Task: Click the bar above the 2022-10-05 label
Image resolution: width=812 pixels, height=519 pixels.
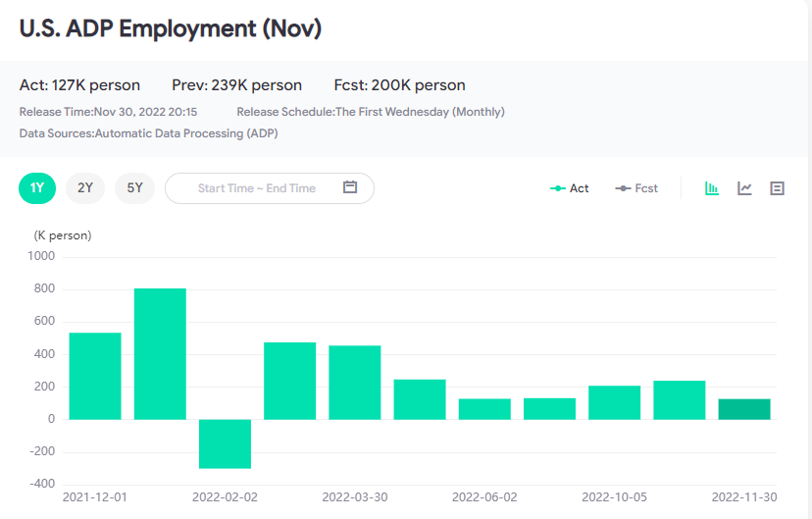Action: [615, 402]
